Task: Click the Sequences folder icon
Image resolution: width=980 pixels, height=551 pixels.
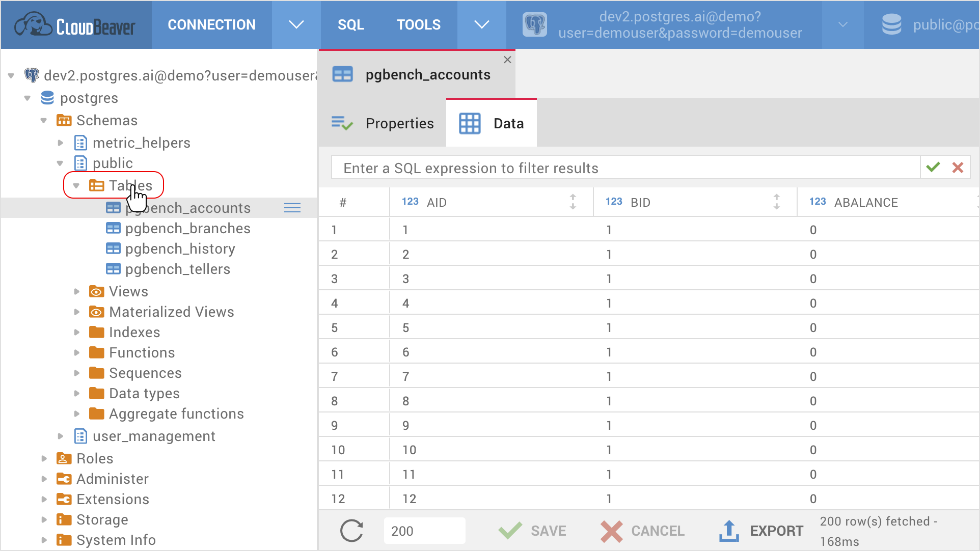Action: pyautogui.click(x=97, y=373)
